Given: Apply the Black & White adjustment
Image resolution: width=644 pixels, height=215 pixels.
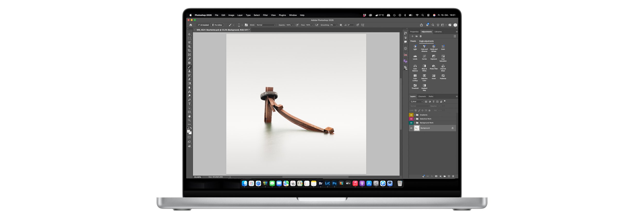Looking at the screenshot, I should [x=424, y=68].
